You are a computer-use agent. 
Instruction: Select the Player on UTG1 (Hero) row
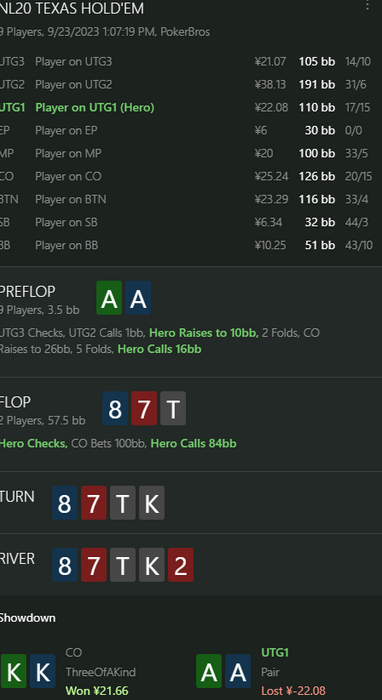tap(187, 108)
